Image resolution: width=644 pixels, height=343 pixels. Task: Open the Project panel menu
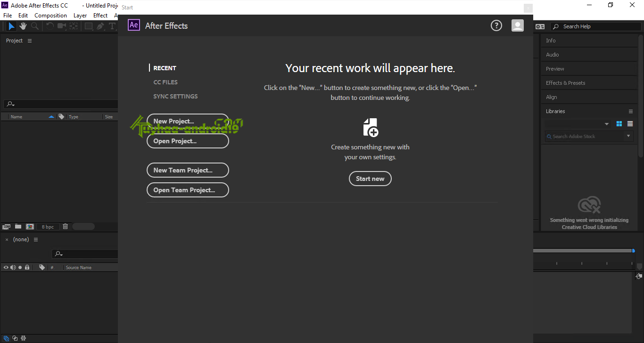[30, 41]
